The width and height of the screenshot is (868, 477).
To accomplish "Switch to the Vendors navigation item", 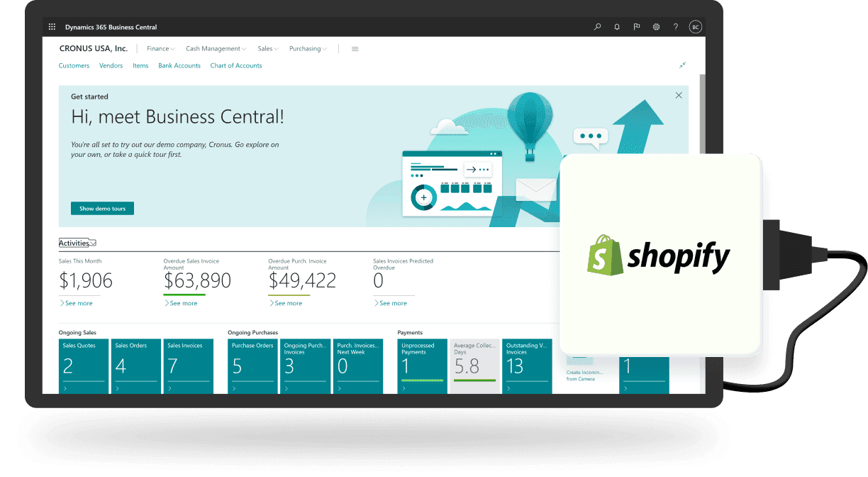I will tap(111, 65).
